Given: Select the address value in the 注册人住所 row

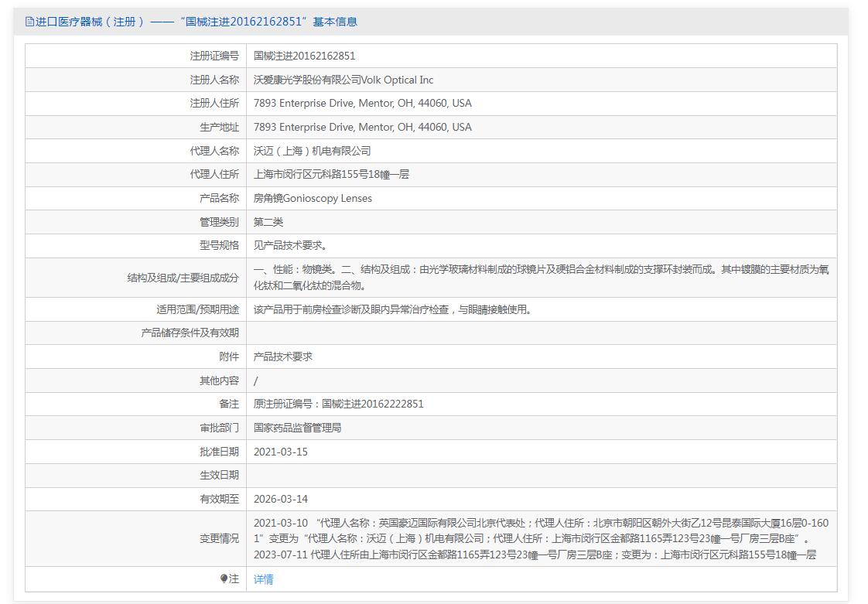Looking at the screenshot, I should (x=363, y=104).
